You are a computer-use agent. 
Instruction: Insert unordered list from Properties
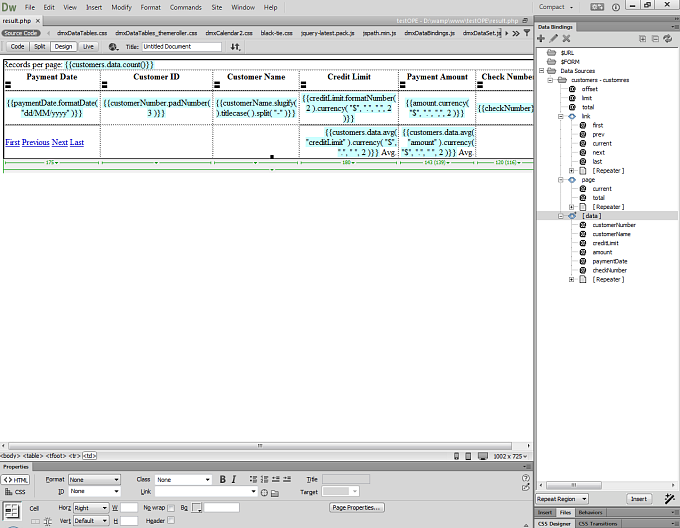tap(253, 479)
